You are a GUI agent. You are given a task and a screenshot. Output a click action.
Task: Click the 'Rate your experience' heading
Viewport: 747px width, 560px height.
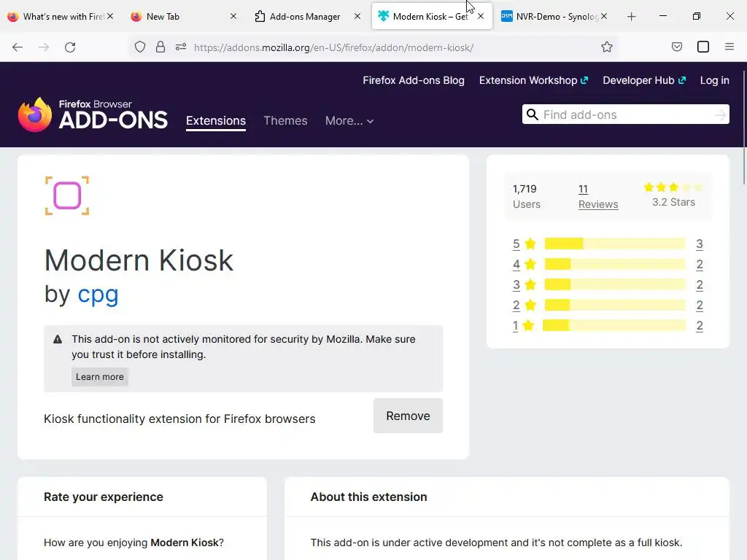pos(104,497)
